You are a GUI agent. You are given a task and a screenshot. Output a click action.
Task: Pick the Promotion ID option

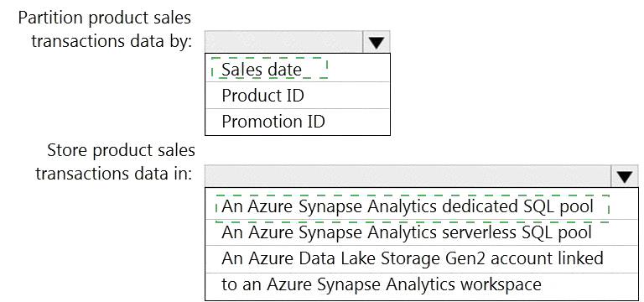[298, 122]
